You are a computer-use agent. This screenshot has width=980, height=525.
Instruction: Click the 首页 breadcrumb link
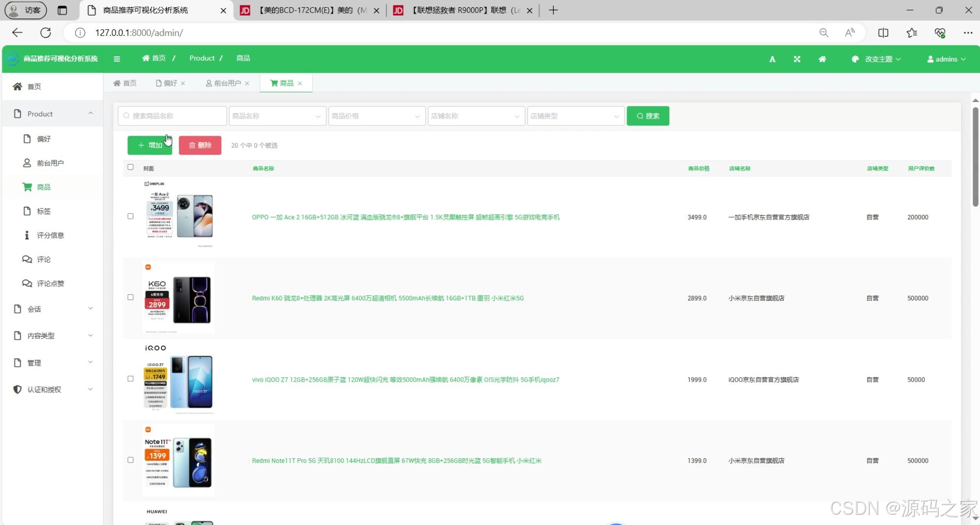click(154, 58)
